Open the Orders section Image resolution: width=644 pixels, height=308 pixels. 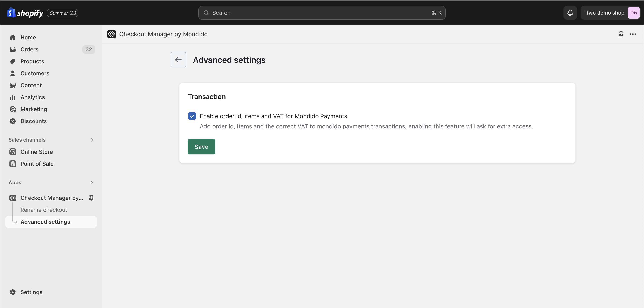(x=51, y=49)
